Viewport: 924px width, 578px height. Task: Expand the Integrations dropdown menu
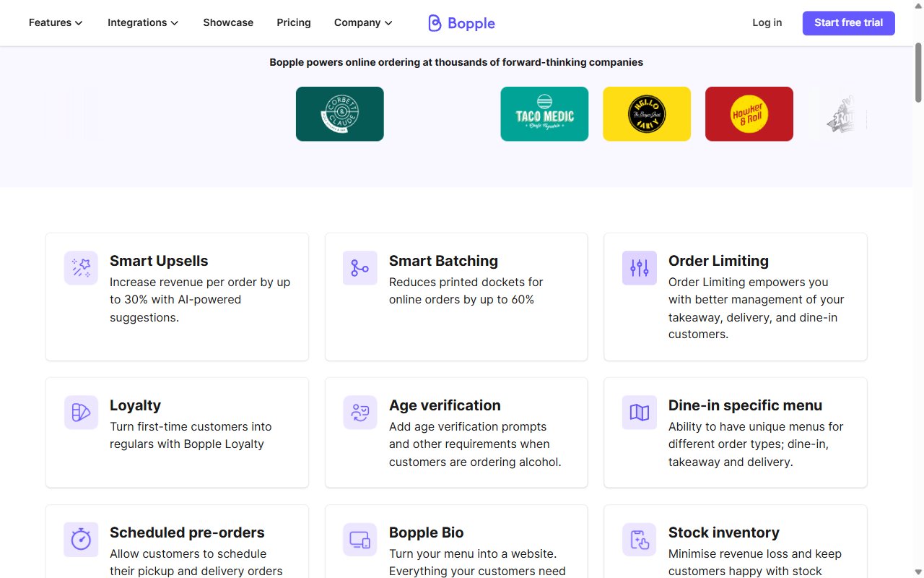(x=143, y=22)
